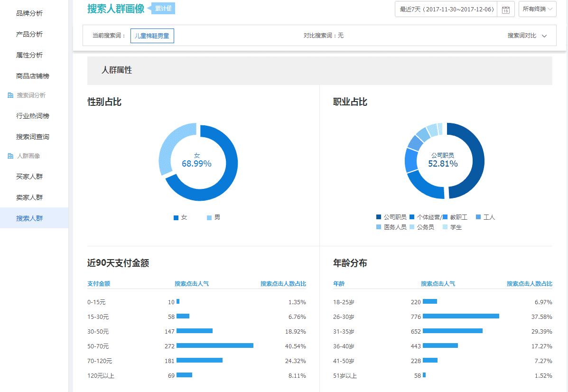Click the 女 legend color swatch

176,217
